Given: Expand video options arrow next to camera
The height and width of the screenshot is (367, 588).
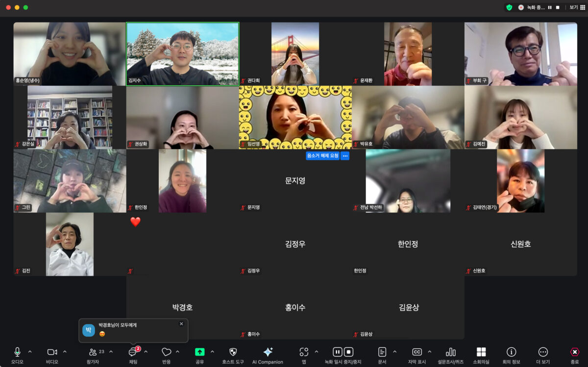Looking at the screenshot, I should pos(65,352).
